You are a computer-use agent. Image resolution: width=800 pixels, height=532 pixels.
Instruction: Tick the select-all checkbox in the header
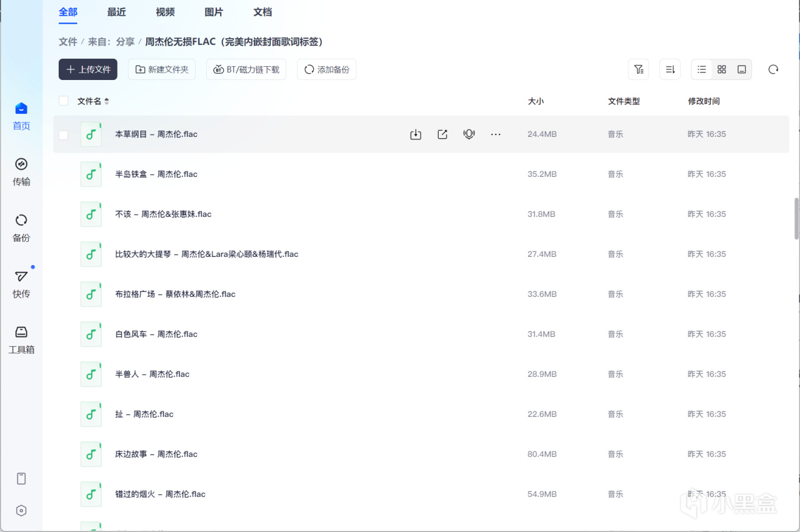coord(63,101)
